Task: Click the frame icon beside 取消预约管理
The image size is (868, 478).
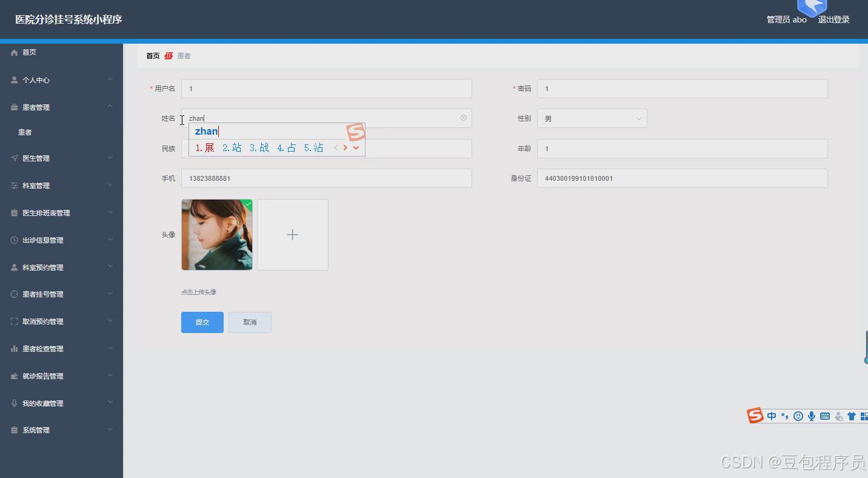Action: pos(15,321)
